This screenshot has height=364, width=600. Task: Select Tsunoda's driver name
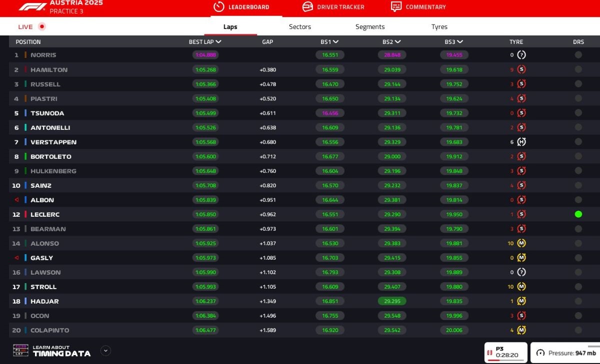point(47,113)
